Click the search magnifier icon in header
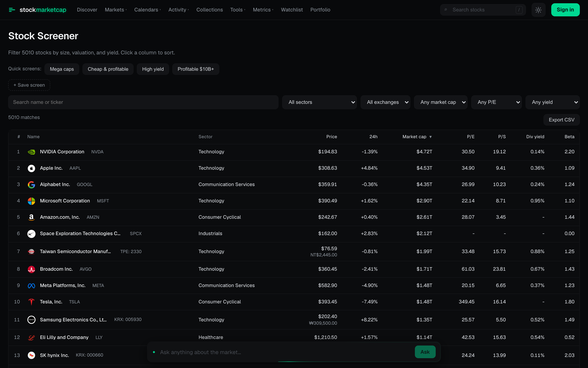 446,10
